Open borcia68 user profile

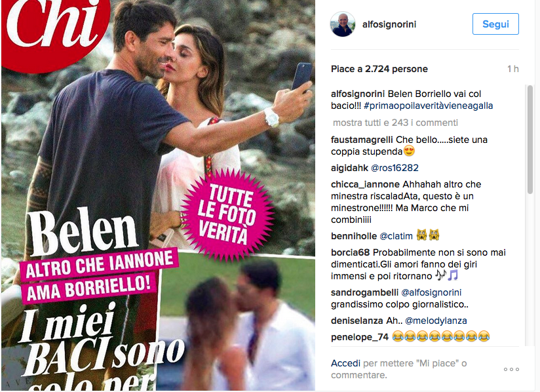coord(350,252)
